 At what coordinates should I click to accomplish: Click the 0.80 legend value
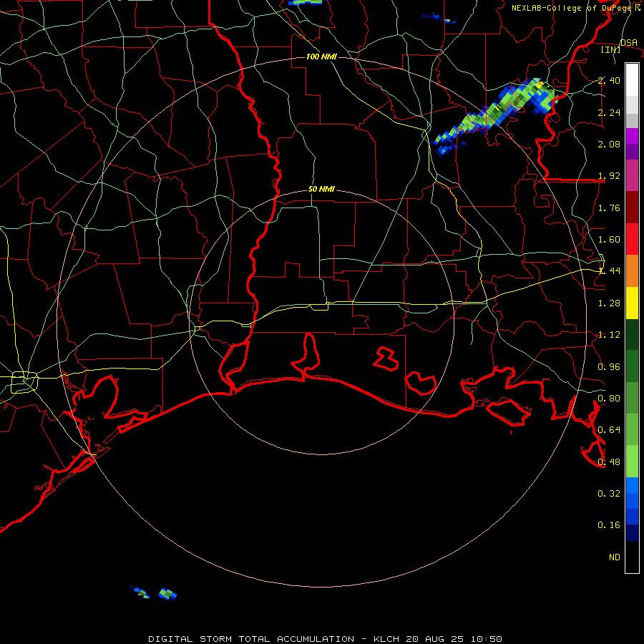pyautogui.click(x=609, y=399)
